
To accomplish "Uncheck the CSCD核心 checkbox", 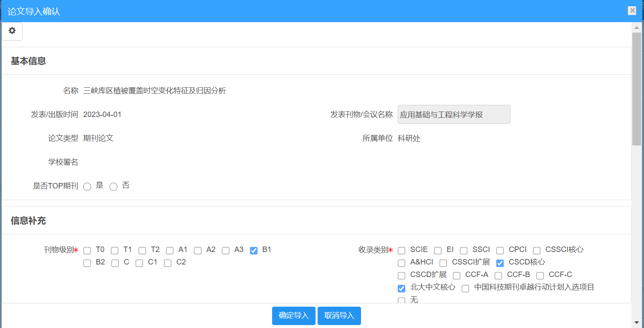I will (x=500, y=263).
